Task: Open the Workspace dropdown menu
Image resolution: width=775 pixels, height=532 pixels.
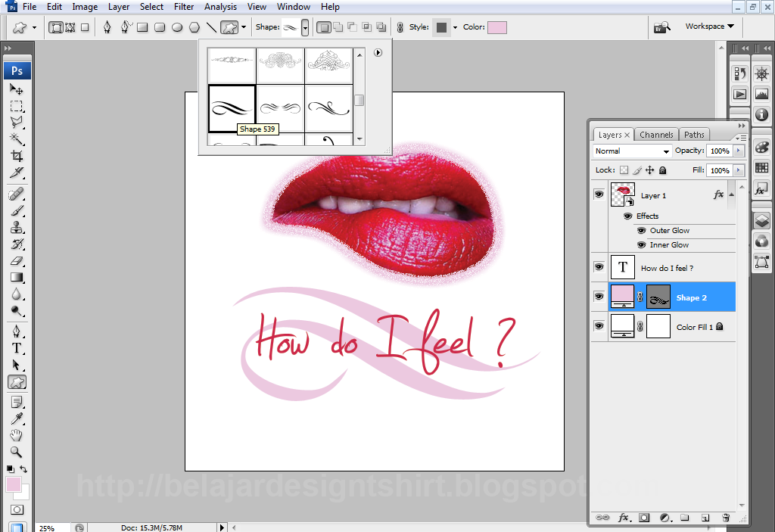Action: tap(709, 26)
